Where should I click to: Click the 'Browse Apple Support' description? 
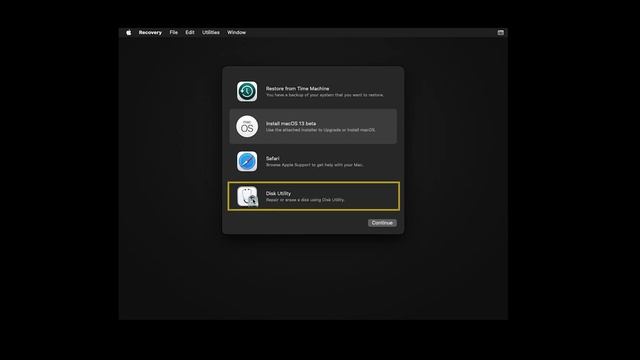(x=315, y=165)
